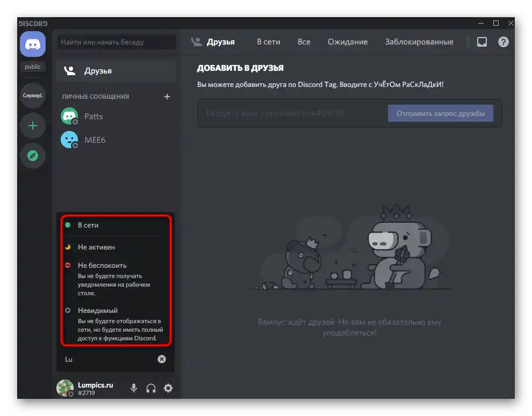Screen dimensions: 532x416
Task: Click the Patts avatar in direct messages
Action: [x=69, y=116]
